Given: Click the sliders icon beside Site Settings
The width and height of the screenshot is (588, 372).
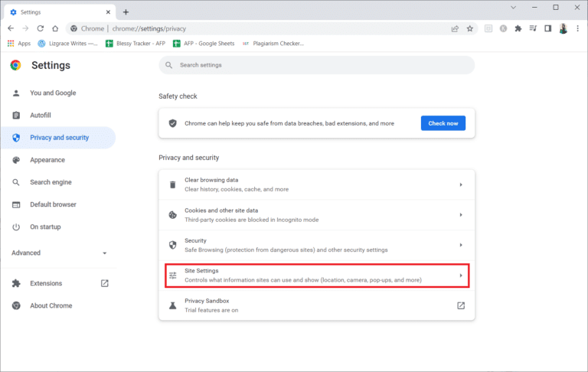Looking at the screenshot, I should pos(172,276).
